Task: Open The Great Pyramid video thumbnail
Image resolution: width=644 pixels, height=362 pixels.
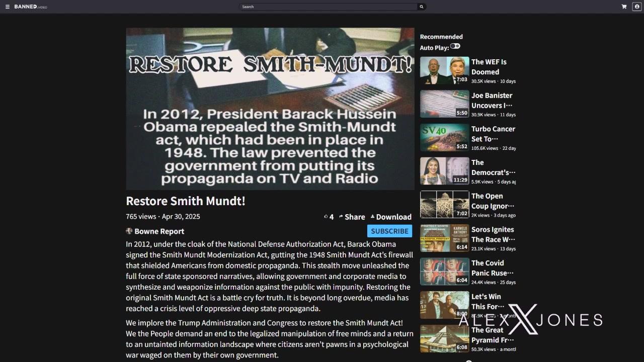Action: coord(444,338)
